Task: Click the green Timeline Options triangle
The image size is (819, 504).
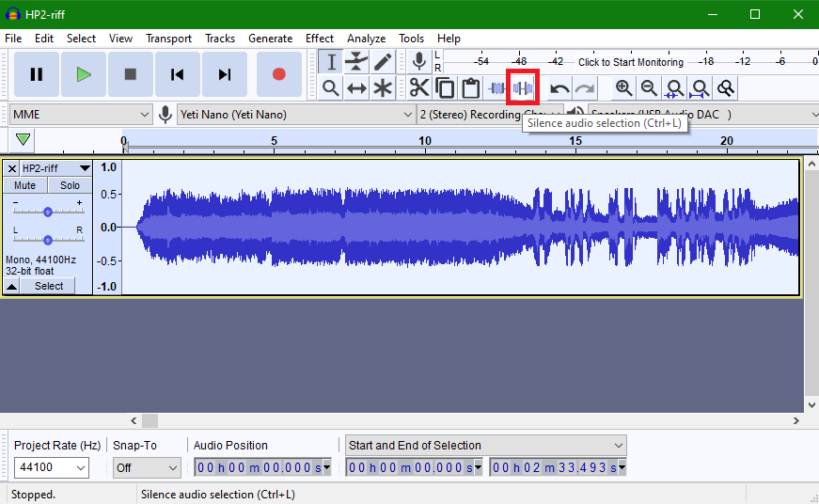Action: (x=23, y=139)
